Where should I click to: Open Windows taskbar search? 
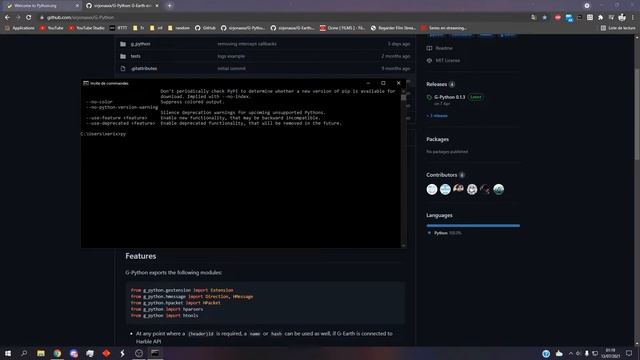[24, 353]
